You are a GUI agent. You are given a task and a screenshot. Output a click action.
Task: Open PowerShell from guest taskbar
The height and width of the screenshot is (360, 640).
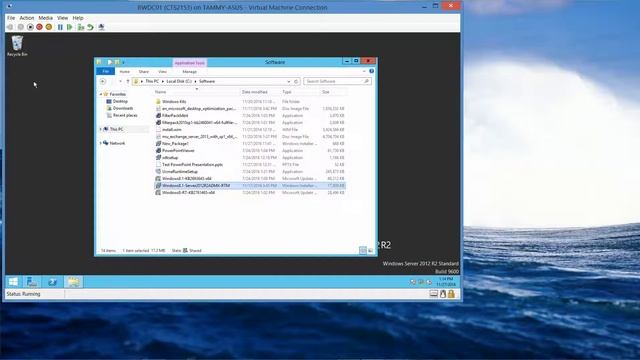[53, 282]
